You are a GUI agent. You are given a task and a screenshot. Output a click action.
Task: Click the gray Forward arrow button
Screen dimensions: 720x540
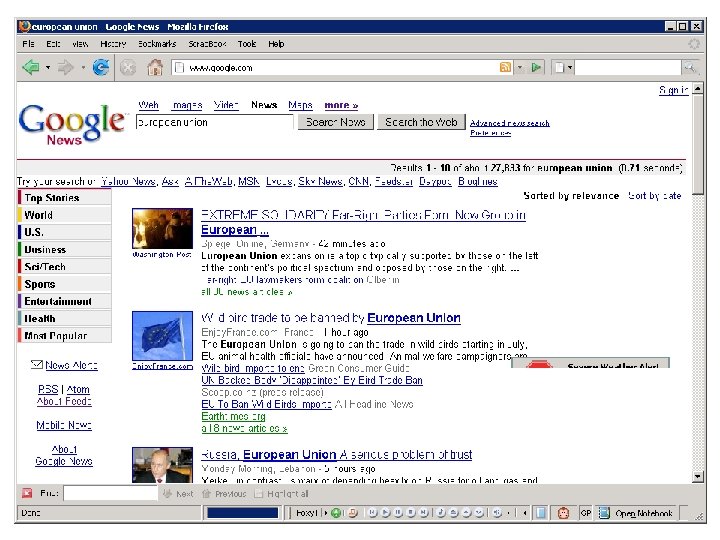pos(66,68)
